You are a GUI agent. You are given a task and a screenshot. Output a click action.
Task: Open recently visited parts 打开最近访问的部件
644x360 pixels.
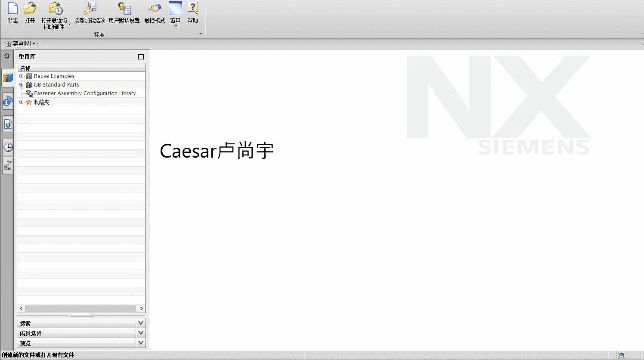coord(54,16)
